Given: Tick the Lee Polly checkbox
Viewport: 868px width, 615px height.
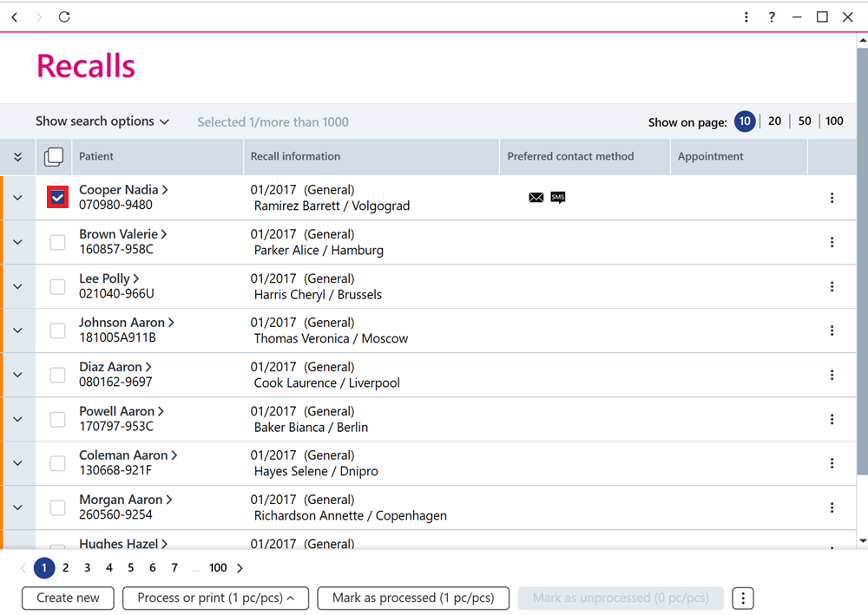Looking at the screenshot, I should [57, 286].
